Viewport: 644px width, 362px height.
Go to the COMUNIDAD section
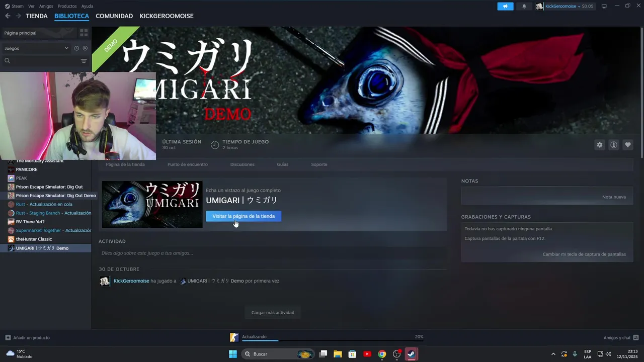coord(114,16)
